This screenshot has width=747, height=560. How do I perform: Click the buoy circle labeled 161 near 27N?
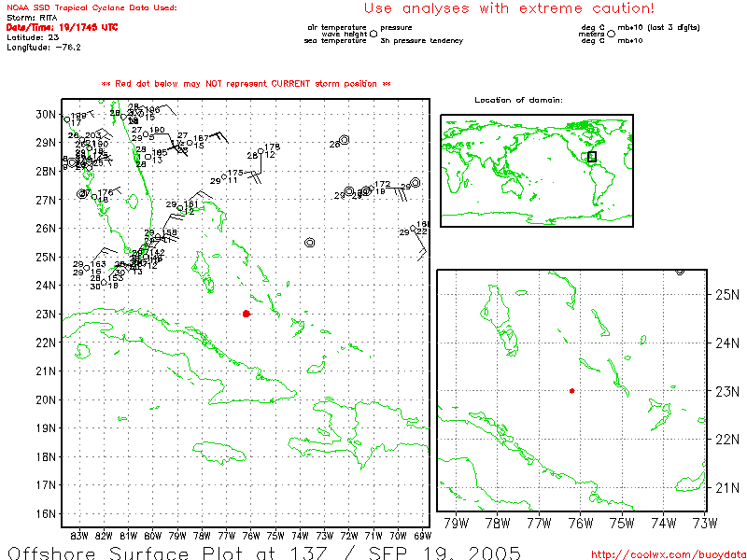[180, 207]
